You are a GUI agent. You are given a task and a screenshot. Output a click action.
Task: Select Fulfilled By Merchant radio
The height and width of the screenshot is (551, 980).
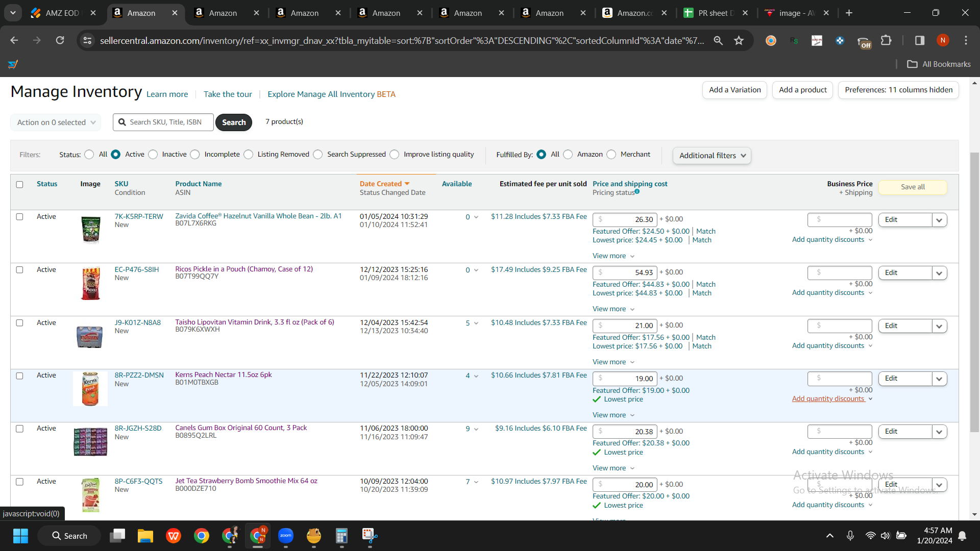[611, 155]
